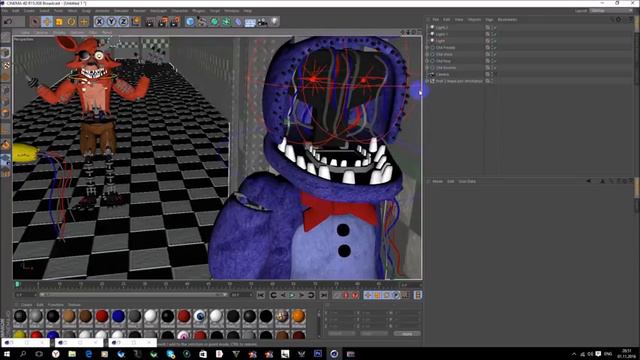This screenshot has width=640, height=360.
Task: Add a Cube primitive object
Action: [190, 21]
